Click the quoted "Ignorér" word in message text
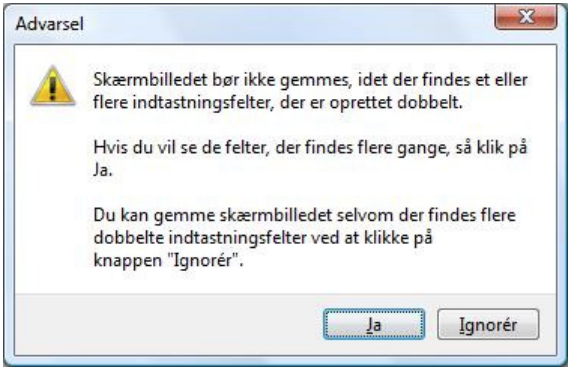This screenshot has height=369, width=572. tap(203, 260)
